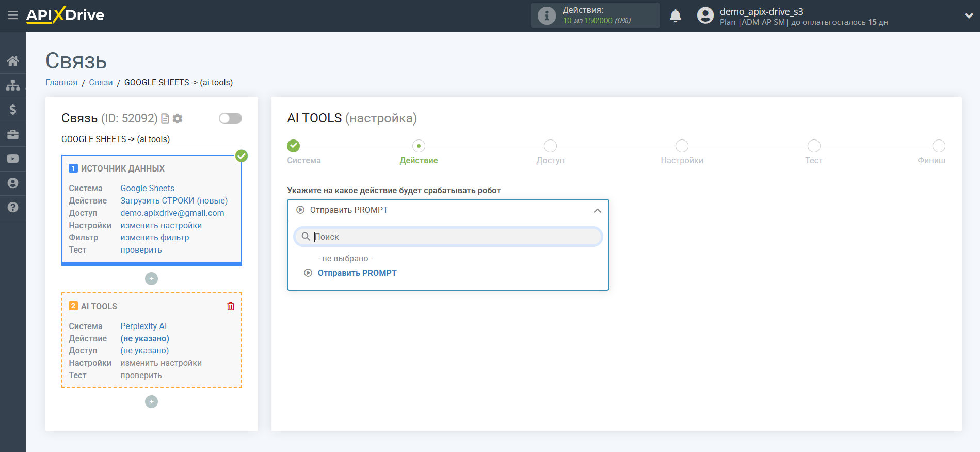Select the Действие step
This screenshot has height=452, width=980.
point(419,146)
